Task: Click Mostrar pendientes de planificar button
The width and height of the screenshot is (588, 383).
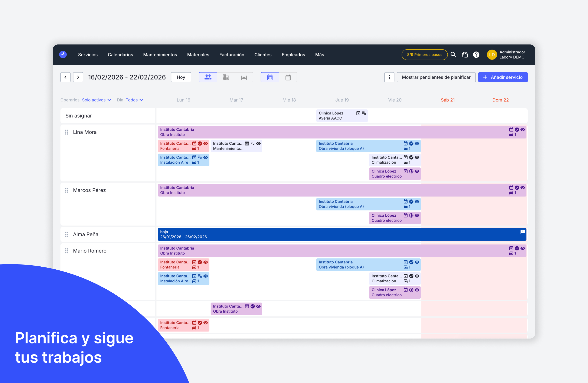Action: 436,77
